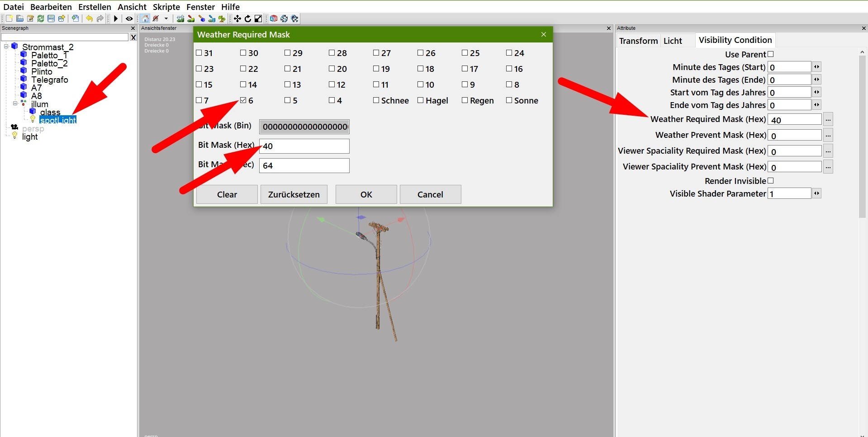The height and width of the screenshot is (437, 868).
Task: Collapse the Strommast_2 tree node
Action: [6, 47]
